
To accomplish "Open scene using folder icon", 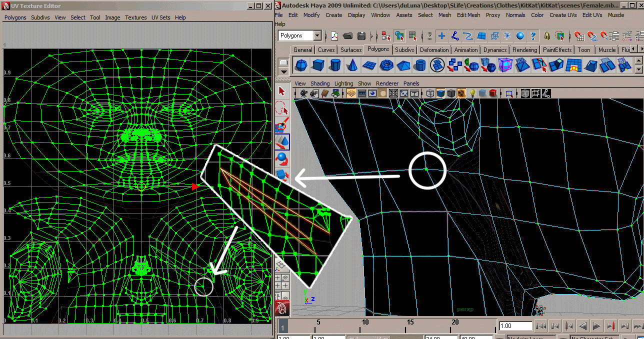I will coord(348,36).
